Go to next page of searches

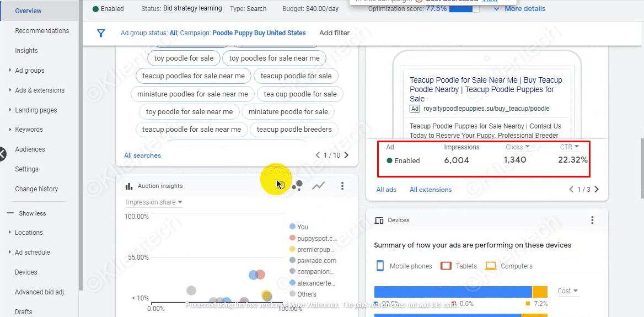[x=346, y=155]
